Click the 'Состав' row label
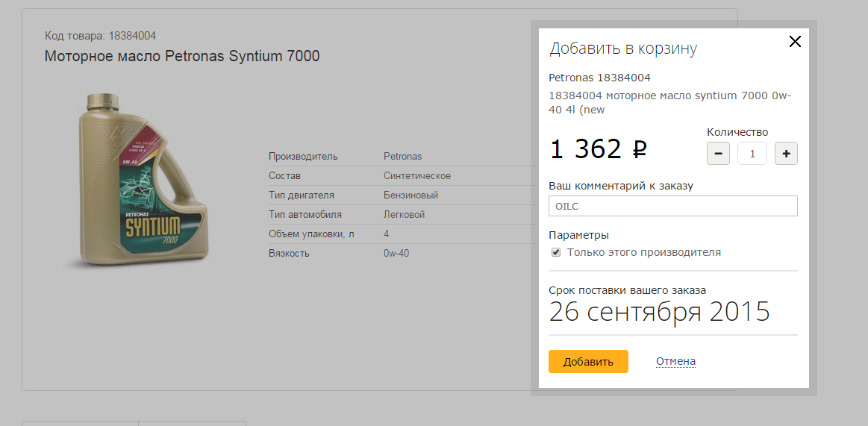Image resolution: width=868 pixels, height=426 pixels. [x=284, y=176]
